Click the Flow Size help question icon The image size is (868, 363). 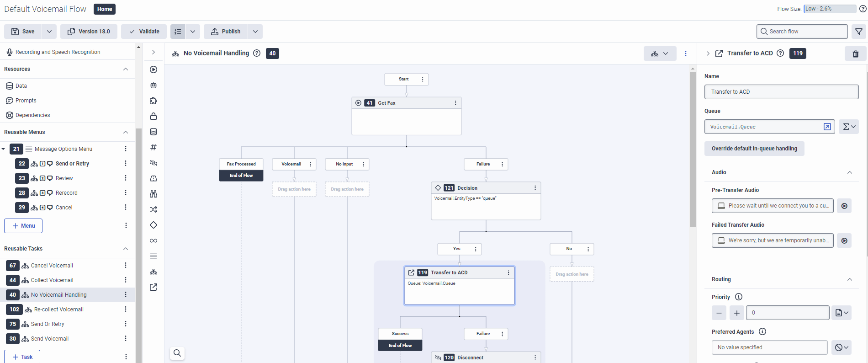coord(863,9)
